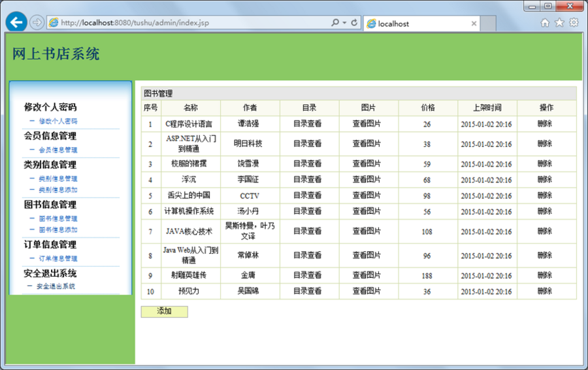The image size is (588, 370).
Task: Delete the 计算机操作系统 row
Action: (x=545, y=211)
